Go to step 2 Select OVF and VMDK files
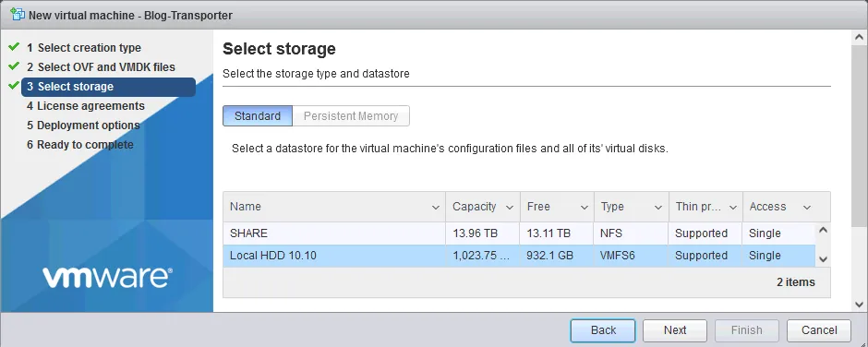Image resolution: width=868 pixels, height=347 pixels. (102, 67)
